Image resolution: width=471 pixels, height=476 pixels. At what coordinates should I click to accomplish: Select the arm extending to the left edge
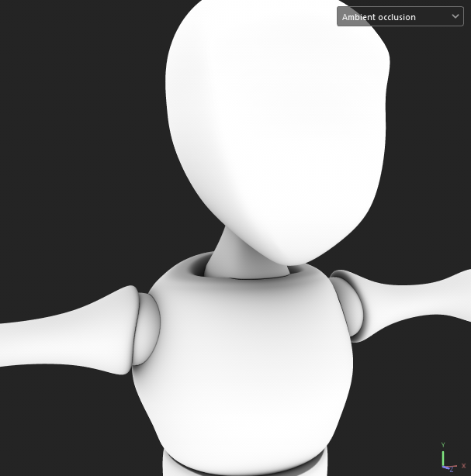[62, 329]
